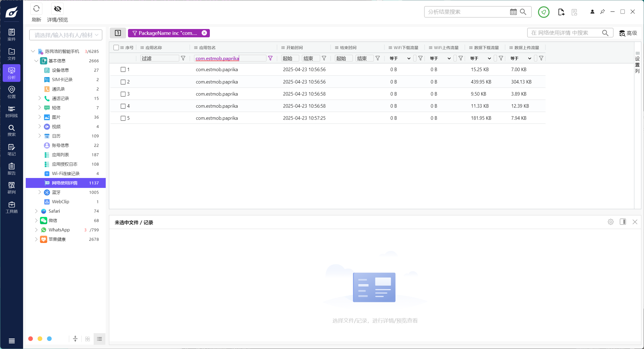Toggle the details/preview (详情/预览) eye icon
This screenshot has width=644, height=349.
pos(57,9)
